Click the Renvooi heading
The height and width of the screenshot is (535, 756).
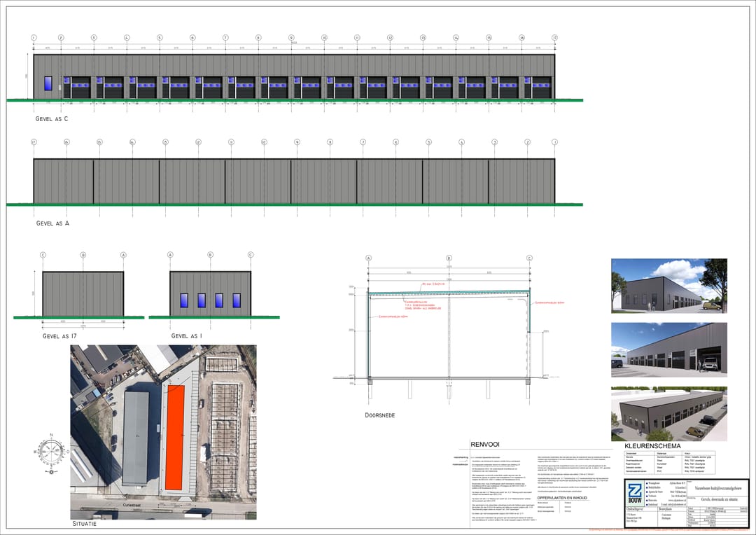tap(484, 445)
